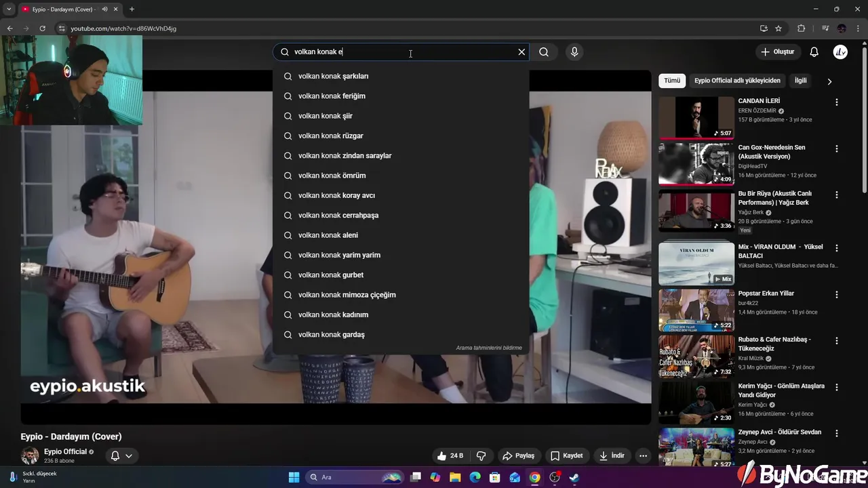
Task: Open Zeynep Avci - Öldürür Sevdan title
Action: [780, 432]
